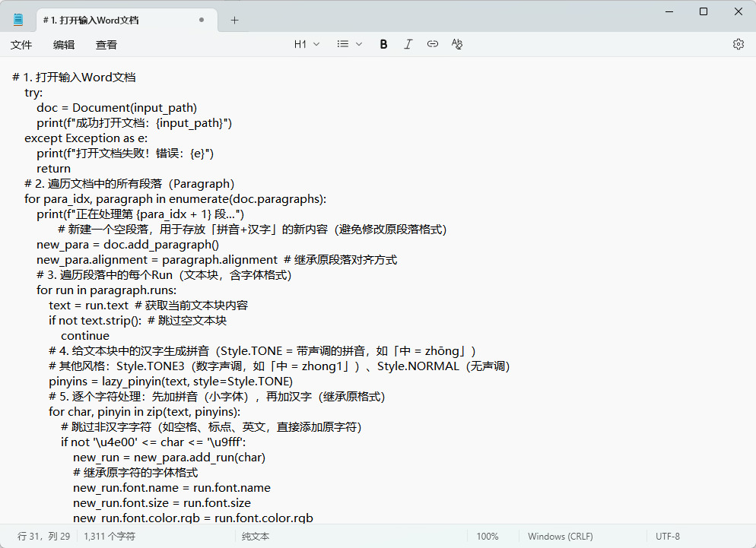
Task: Click the '# 1. 打开输入Word文档' heading line
Action: tap(74, 77)
